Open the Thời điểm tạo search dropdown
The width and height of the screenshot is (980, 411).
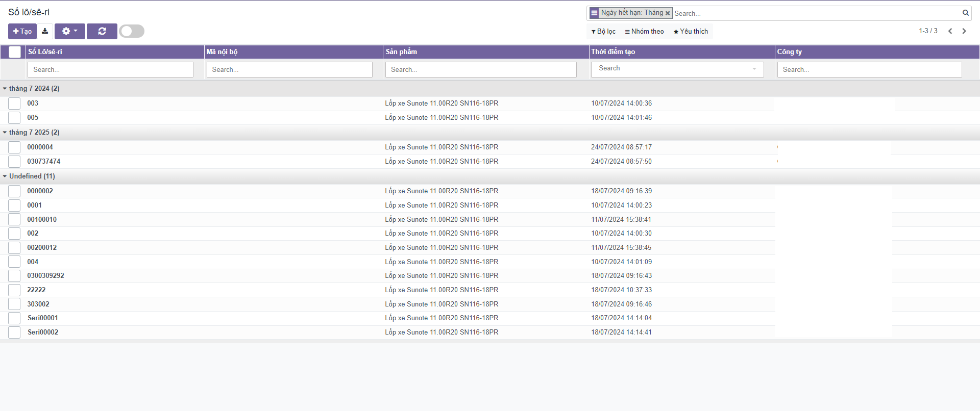point(677,69)
